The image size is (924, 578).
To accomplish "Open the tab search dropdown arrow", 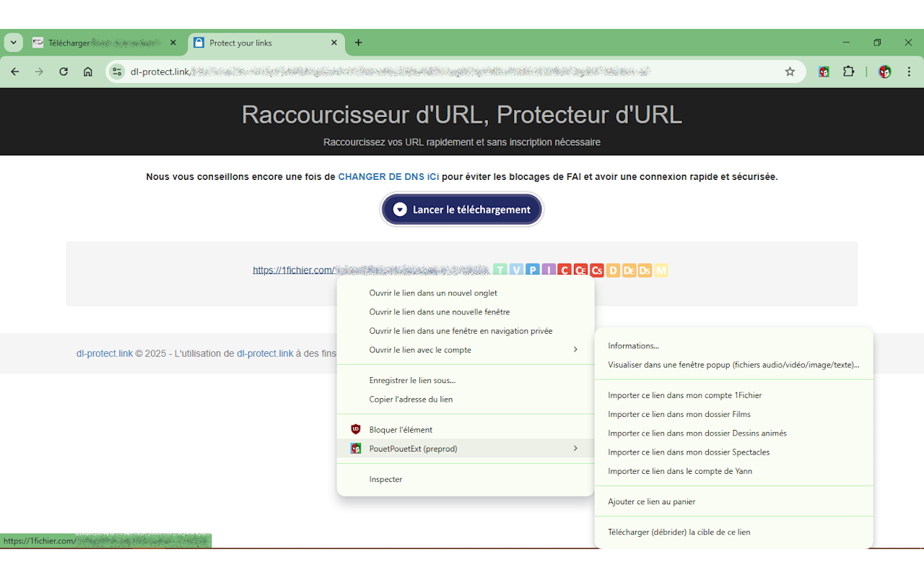I will [13, 43].
